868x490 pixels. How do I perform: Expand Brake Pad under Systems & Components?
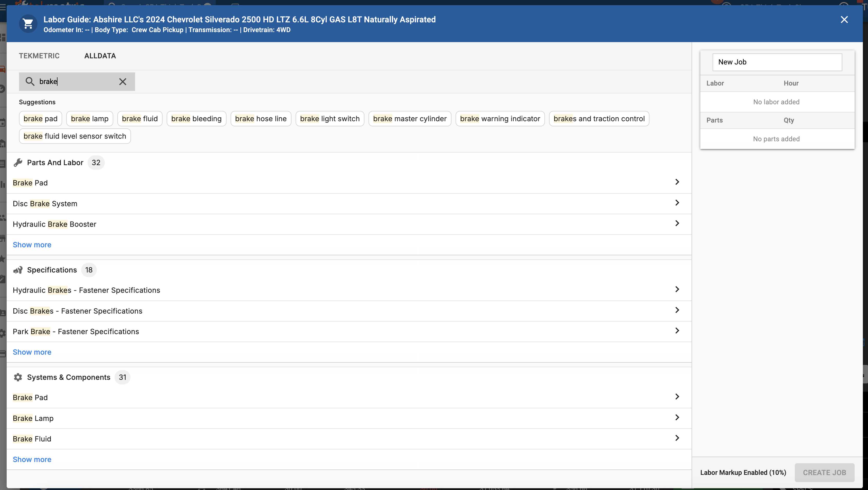pyautogui.click(x=349, y=397)
